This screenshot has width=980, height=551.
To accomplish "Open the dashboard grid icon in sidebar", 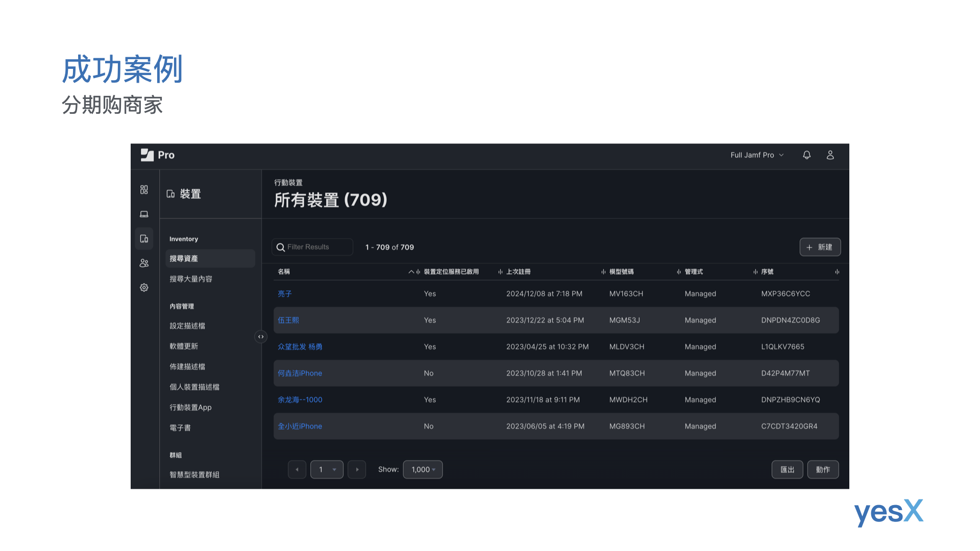I will pos(144,190).
